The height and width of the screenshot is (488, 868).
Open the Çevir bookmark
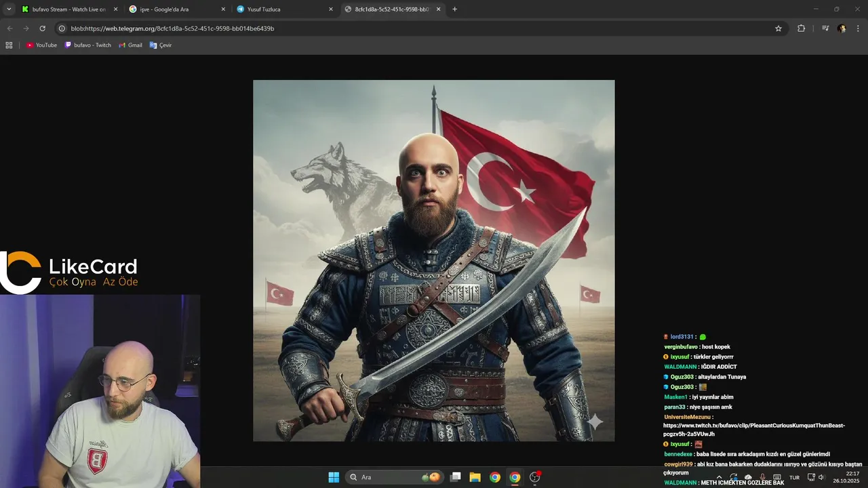(161, 45)
